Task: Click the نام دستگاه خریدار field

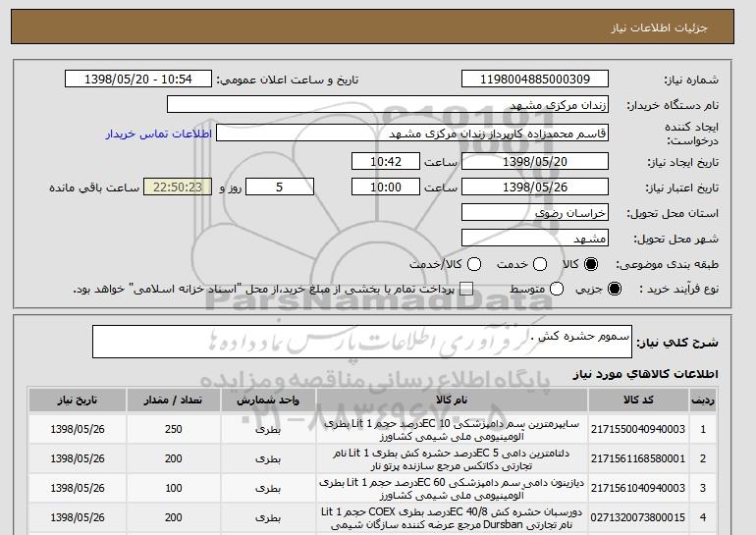Action: pos(388,105)
